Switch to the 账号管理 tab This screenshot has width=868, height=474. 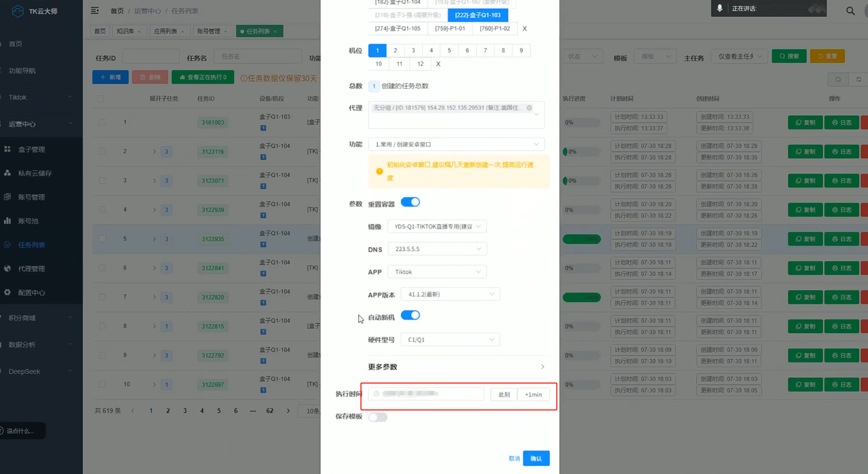[209, 31]
